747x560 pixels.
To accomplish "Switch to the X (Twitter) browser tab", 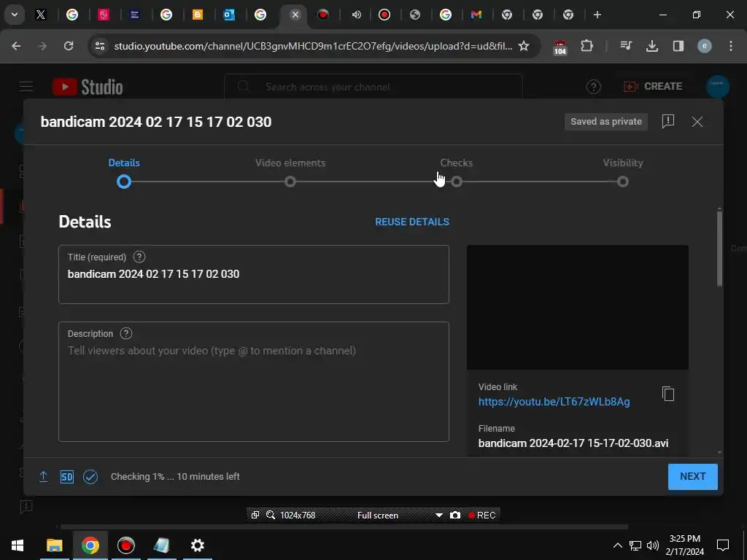I will [41, 15].
